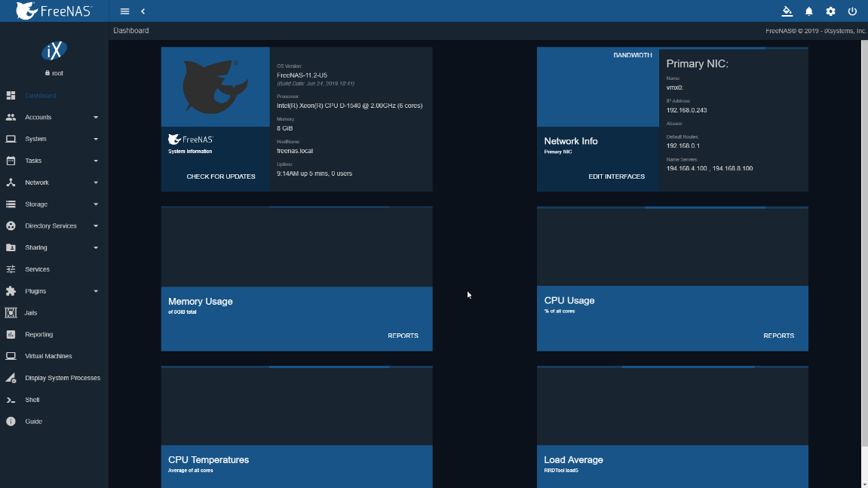Click the Dashboard grid icon
The width and height of the screenshot is (868, 488).
(x=11, y=95)
